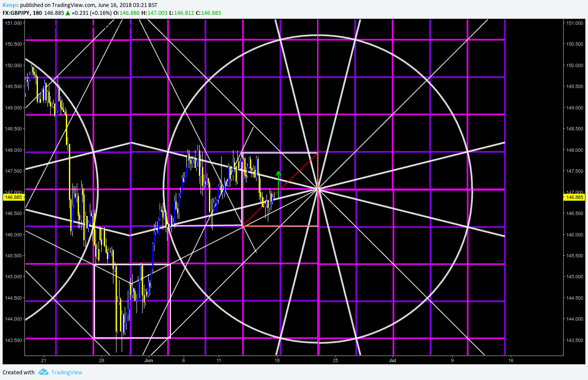
Task: Open the Keops author profile link
Action: click(10, 5)
